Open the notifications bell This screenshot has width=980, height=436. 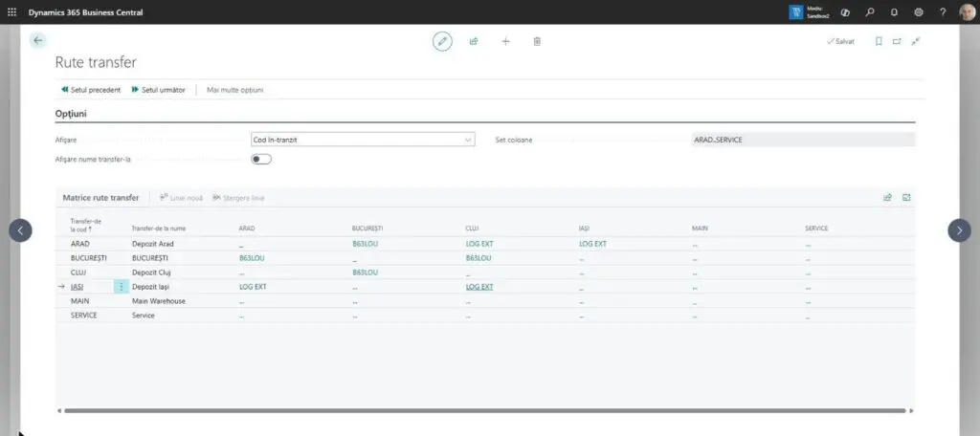(x=894, y=11)
